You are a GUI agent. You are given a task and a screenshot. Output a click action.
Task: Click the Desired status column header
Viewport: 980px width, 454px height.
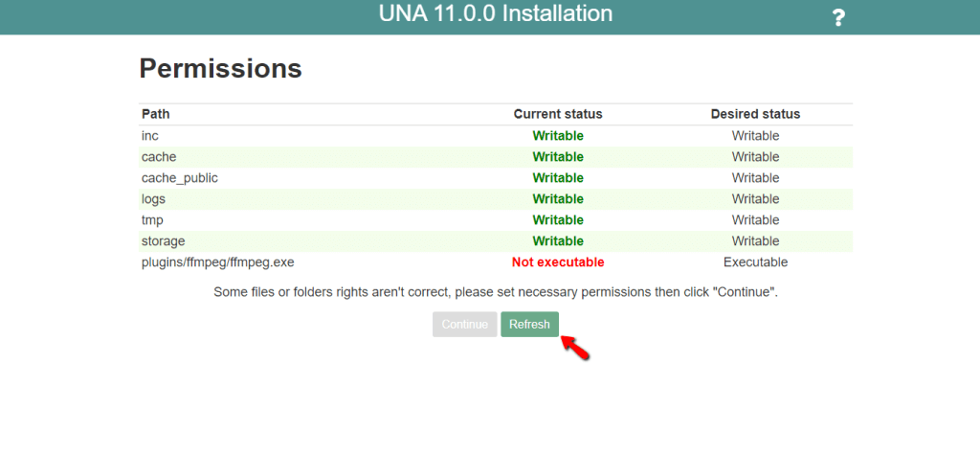point(756,114)
